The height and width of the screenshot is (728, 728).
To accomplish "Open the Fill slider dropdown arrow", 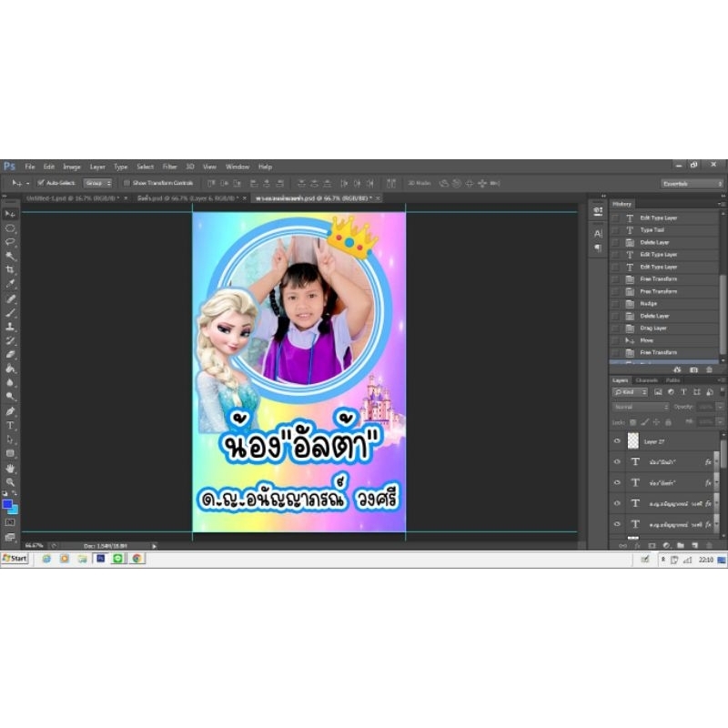I will 720,422.
